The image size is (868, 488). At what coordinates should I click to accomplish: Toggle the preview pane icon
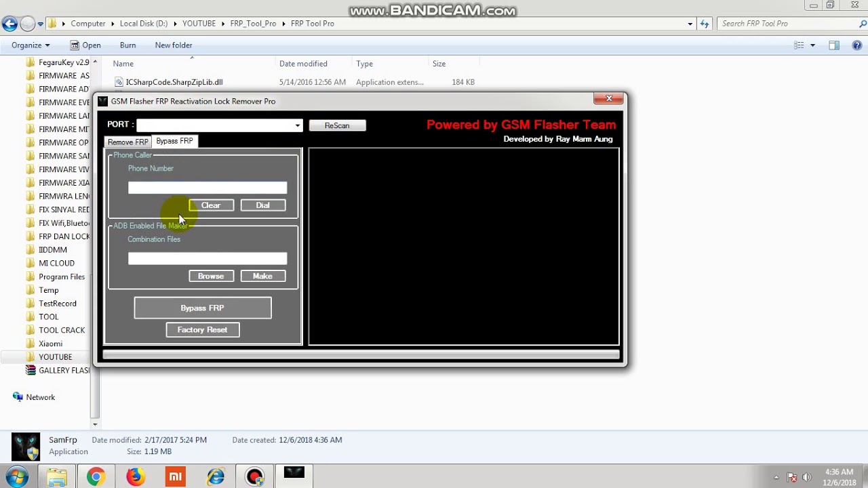pos(834,45)
